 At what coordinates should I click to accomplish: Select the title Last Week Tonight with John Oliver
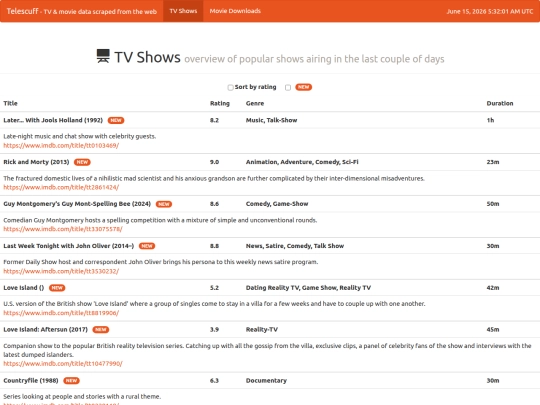click(69, 246)
